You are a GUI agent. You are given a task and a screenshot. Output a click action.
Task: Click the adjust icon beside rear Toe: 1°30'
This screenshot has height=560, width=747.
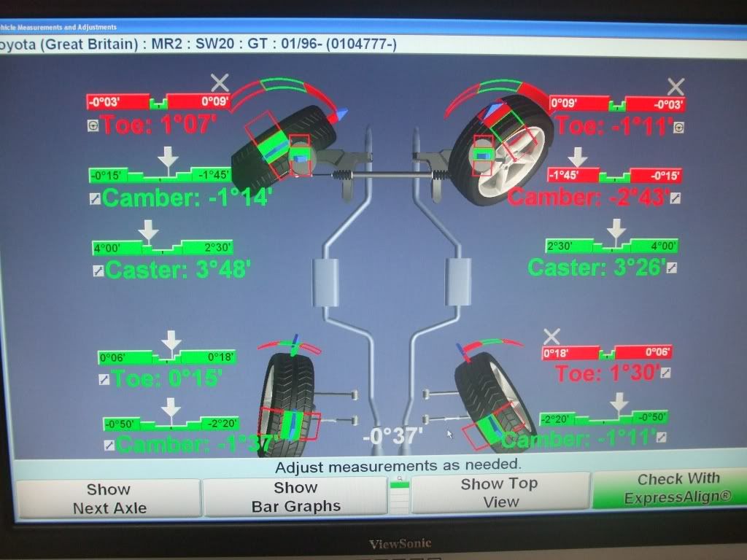tap(666, 373)
